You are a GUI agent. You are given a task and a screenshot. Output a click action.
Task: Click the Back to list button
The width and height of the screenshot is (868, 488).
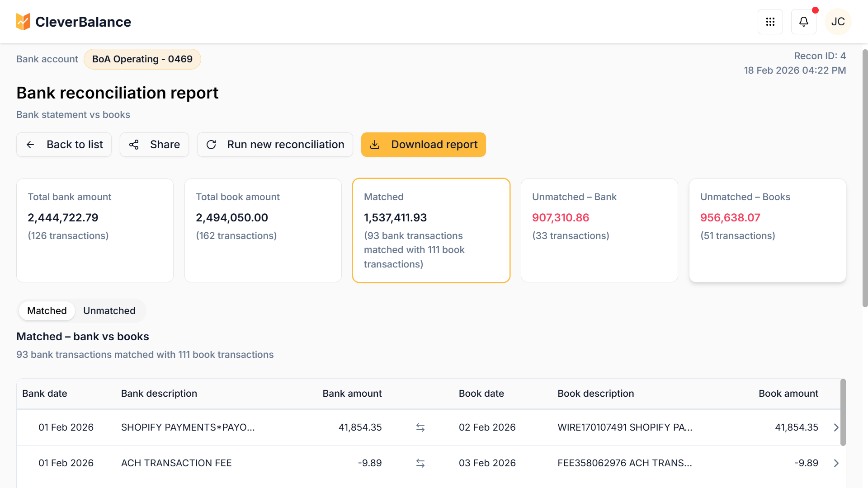pyautogui.click(x=64, y=145)
